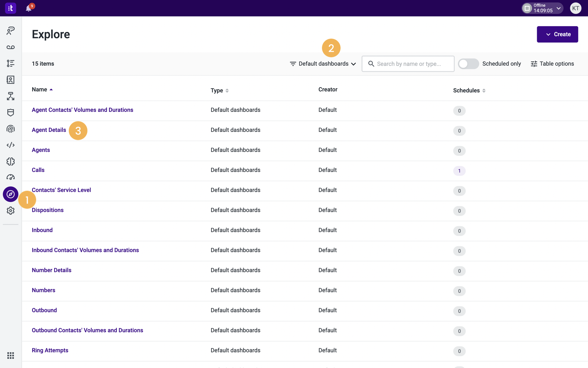
Task: Sort by the Schedules column
Action: [x=469, y=91]
